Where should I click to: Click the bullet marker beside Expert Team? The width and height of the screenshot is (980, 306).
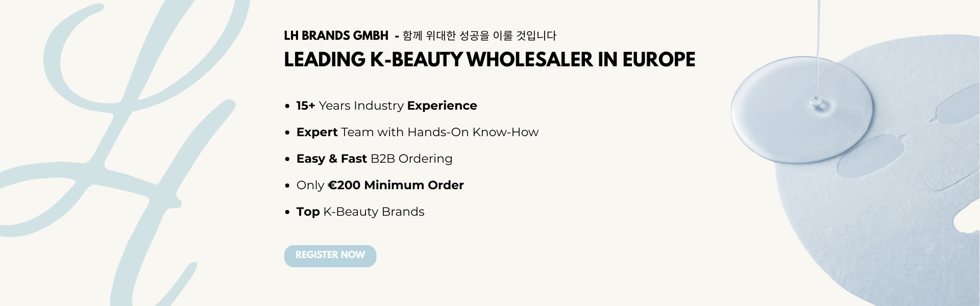[286, 132]
